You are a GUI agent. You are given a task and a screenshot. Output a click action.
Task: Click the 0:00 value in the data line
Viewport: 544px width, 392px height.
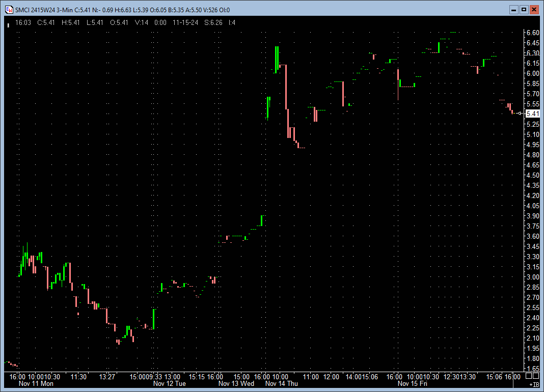[160, 22]
